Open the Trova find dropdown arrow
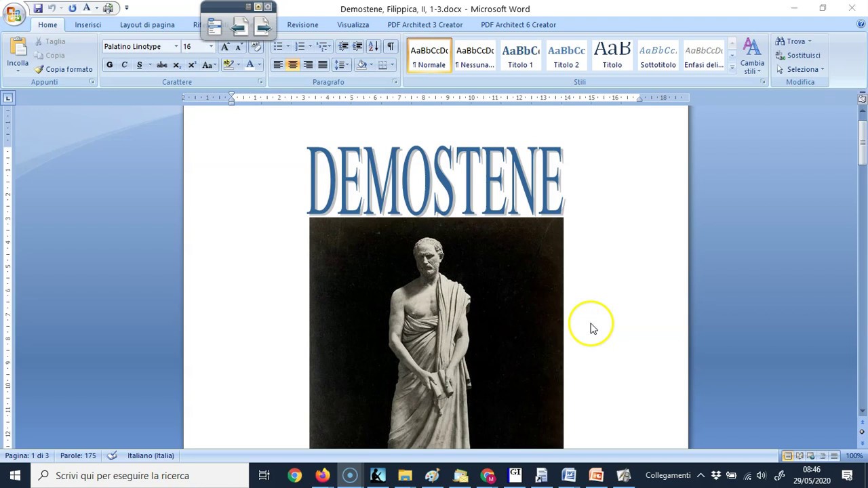 pyautogui.click(x=809, y=41)
